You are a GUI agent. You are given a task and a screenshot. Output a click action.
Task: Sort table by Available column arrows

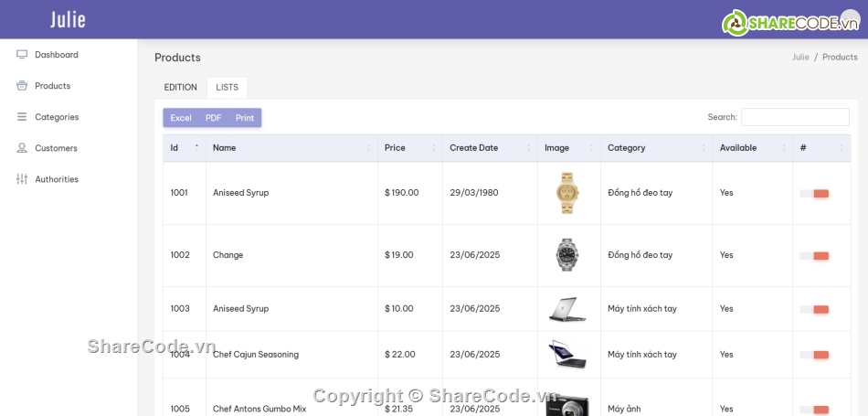(784, 148)
